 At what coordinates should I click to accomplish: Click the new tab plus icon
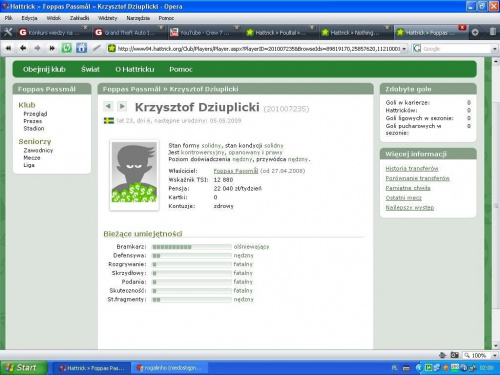(475, 32)
